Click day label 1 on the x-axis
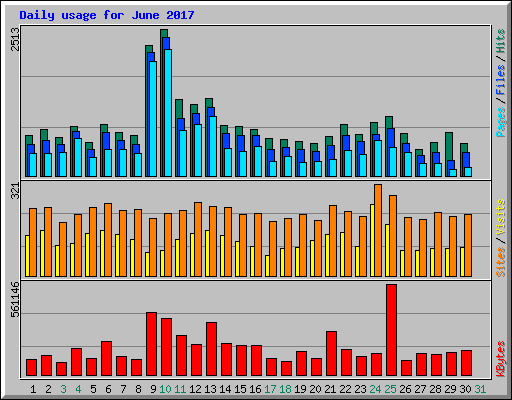Screen dimensions: 512x400 pyautogui.click(x=33, y=389)
